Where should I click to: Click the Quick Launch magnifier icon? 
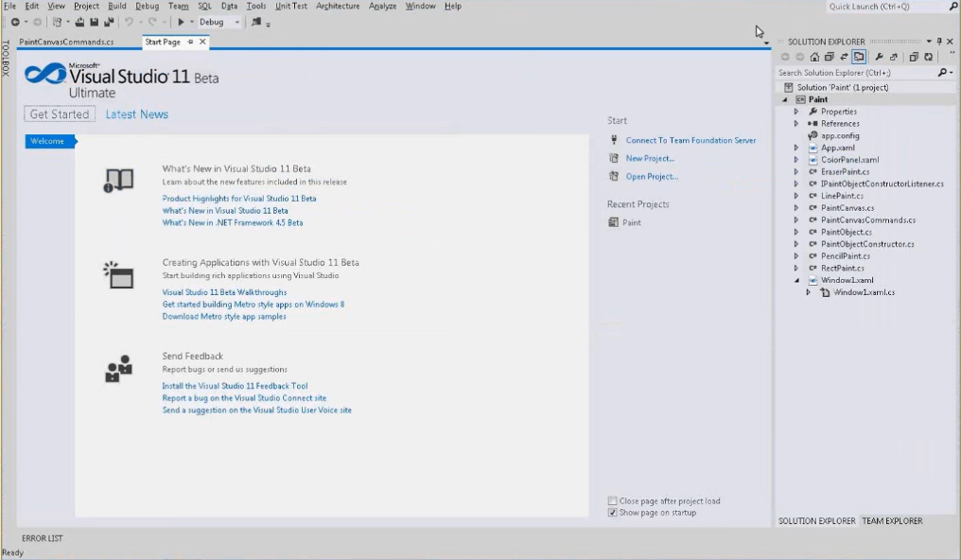pos(953,6)
